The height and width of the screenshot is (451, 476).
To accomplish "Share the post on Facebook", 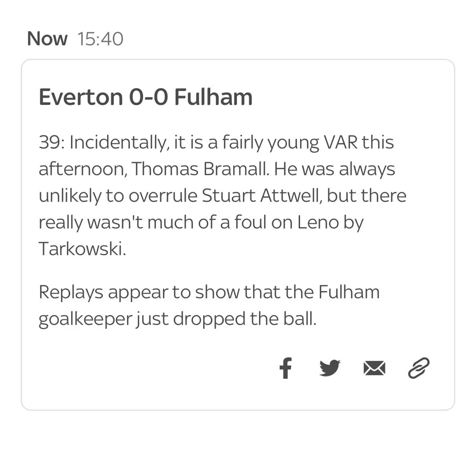I will pos(286,367).
